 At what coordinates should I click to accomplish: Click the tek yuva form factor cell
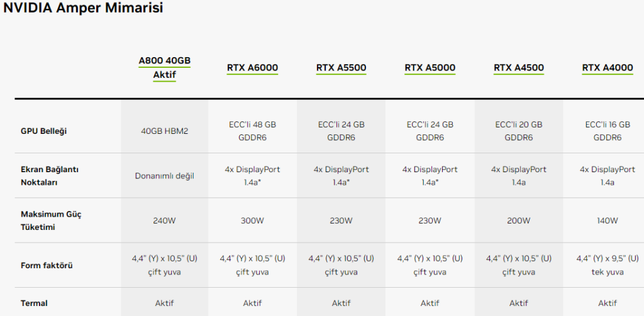(x=607, y=272)
